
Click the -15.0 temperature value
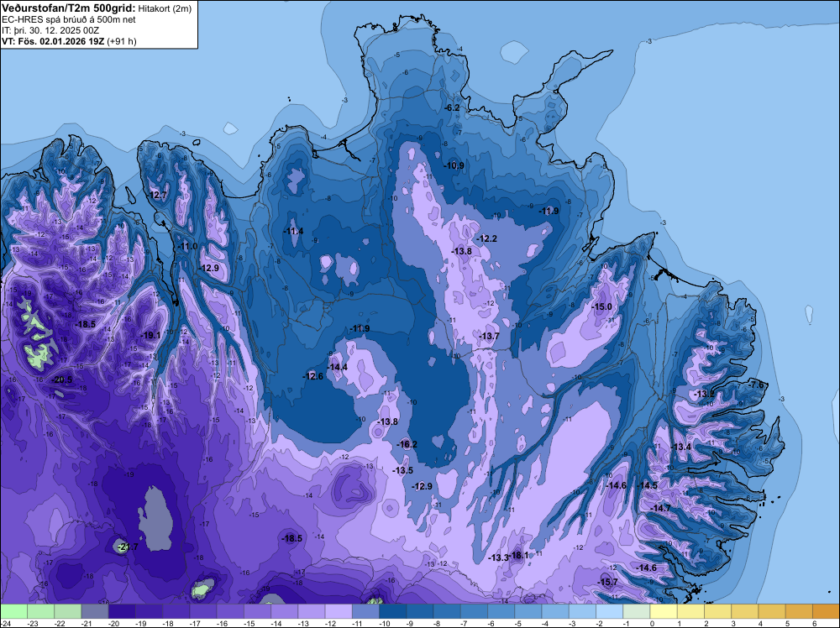coord(601,306)
